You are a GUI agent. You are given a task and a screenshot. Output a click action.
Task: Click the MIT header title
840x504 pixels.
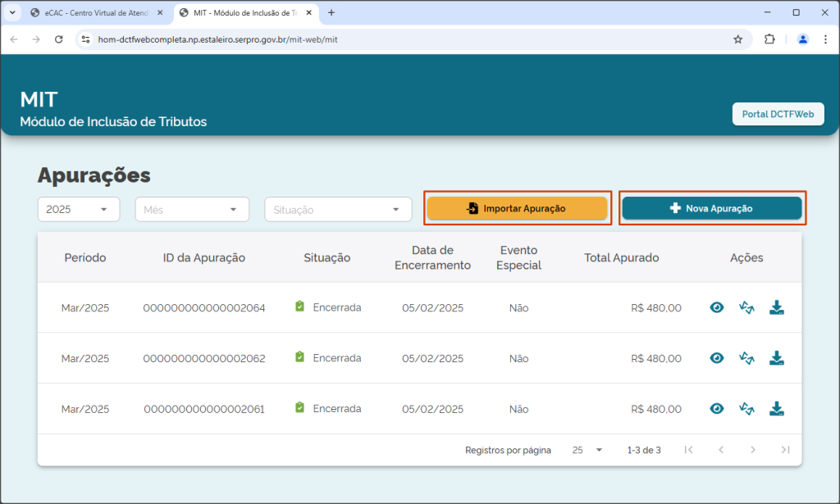(x=39, y=99)
